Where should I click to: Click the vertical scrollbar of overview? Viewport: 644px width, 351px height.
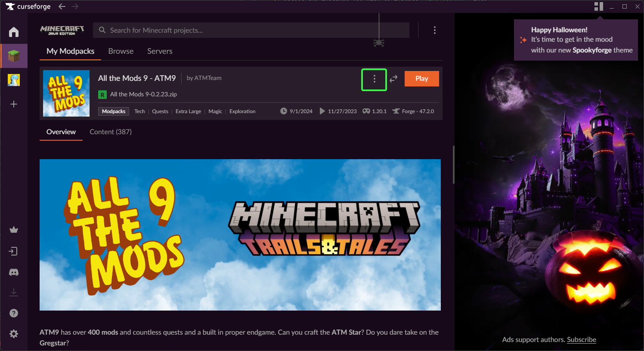(x=453, y=165)
